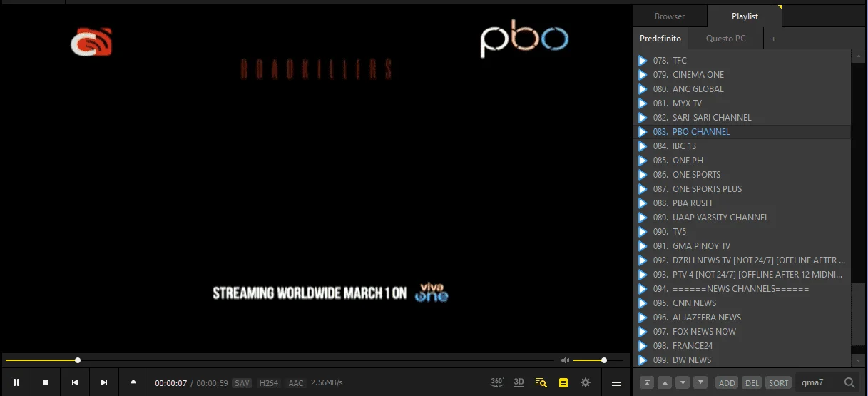This screenshot has width=868, height=396.
Task: Skip to next playlist item
Action: [x=104, y=382]
